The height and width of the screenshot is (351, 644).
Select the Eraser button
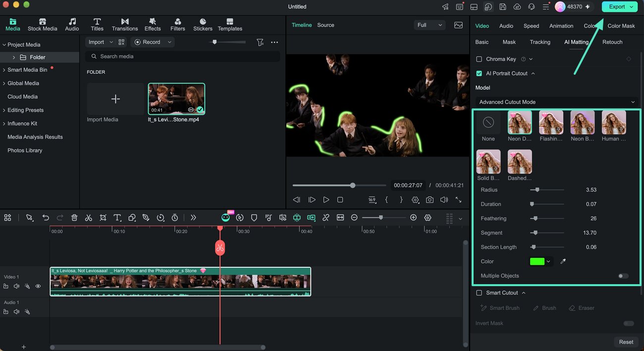click(x=582, y=308)
